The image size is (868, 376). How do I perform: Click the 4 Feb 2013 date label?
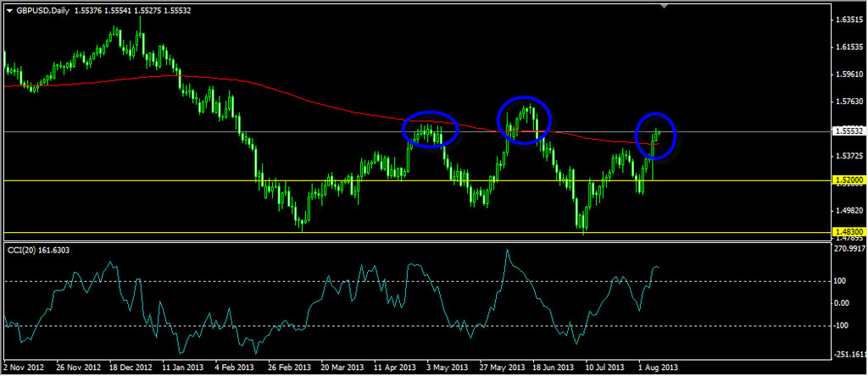coord(234,368)
